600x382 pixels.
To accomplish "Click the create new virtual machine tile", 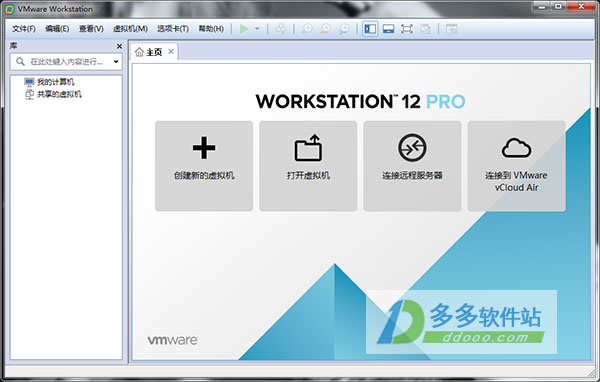I will tap(204, 166).
